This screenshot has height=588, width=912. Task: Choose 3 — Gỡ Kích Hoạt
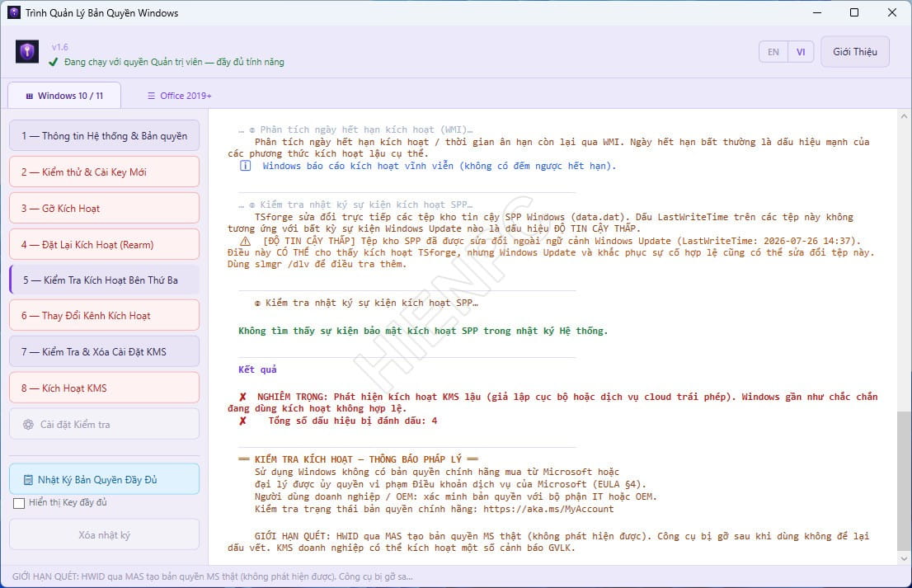[x=104, y=208]
